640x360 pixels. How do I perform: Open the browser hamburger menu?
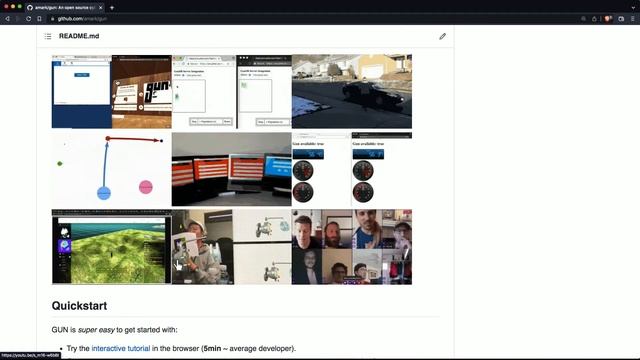pos(633,19)
